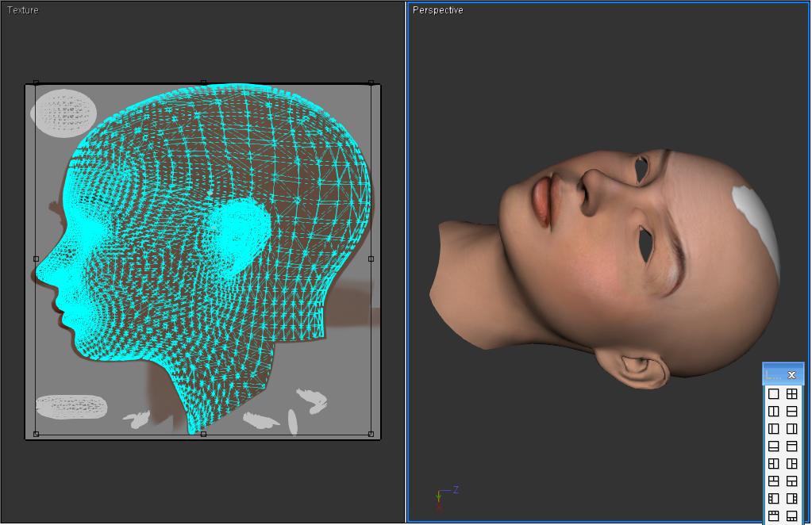Close the floating layout picker panel
This screenshot has height=525, width=812.
(791, 374)
